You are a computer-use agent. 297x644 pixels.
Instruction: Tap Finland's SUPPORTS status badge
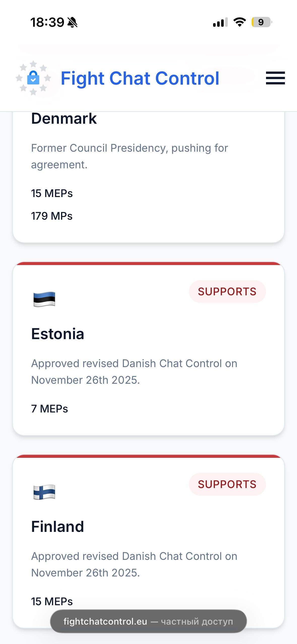point(227,484)
